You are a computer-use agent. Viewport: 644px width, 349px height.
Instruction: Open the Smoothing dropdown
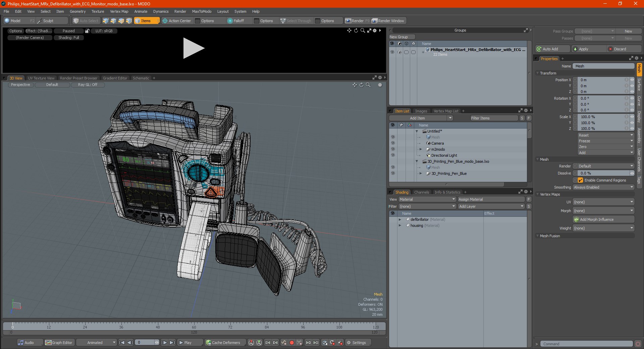[603, 187]
